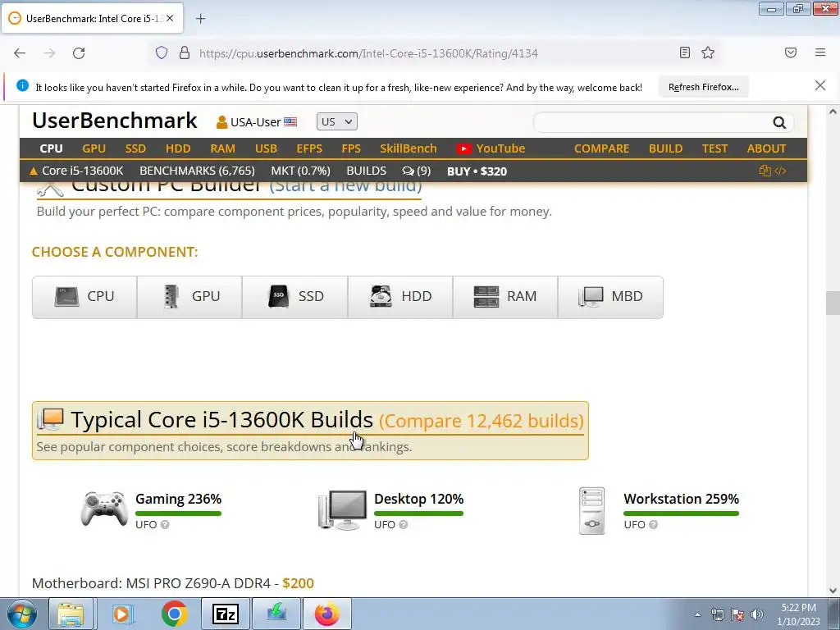This screenshot has height=630, width=840.
Task: Open FPS in the navigation bar
Action: coord(351,148)
